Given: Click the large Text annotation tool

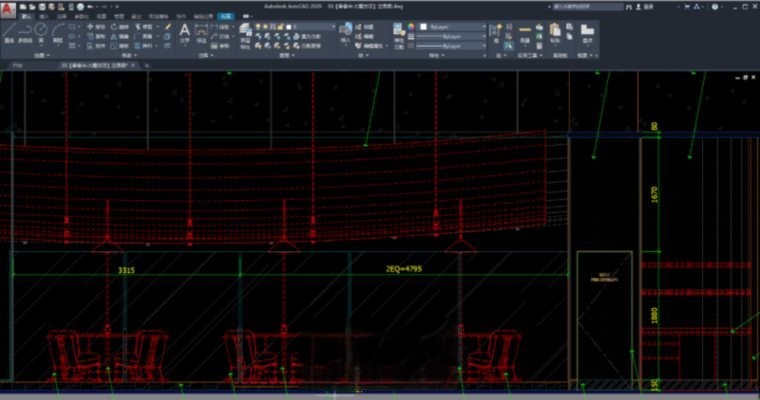Looking at the screenshot, I should pyautogui.click(x=185, y=31).
